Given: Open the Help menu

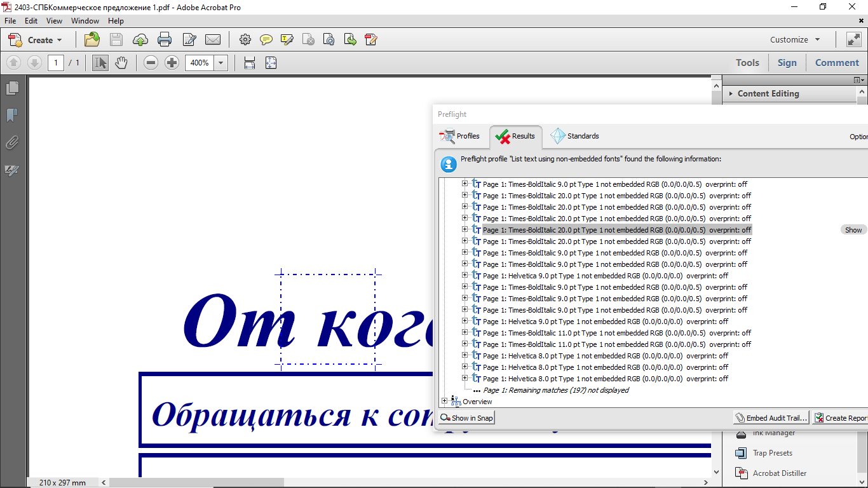Looking at the screenshot, I should [x=116, y=21].
